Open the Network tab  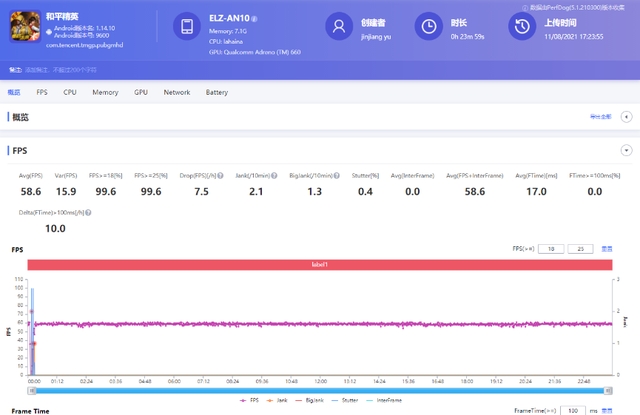(x=177, y=92)
